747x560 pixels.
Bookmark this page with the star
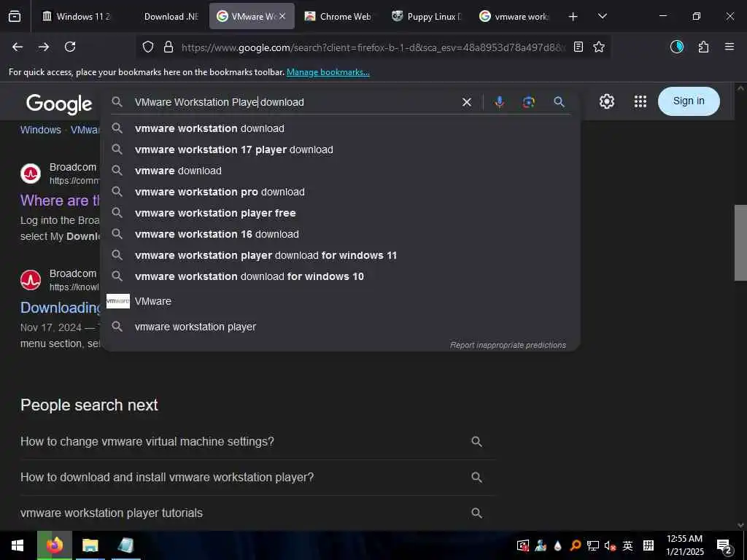click(599, 47)
